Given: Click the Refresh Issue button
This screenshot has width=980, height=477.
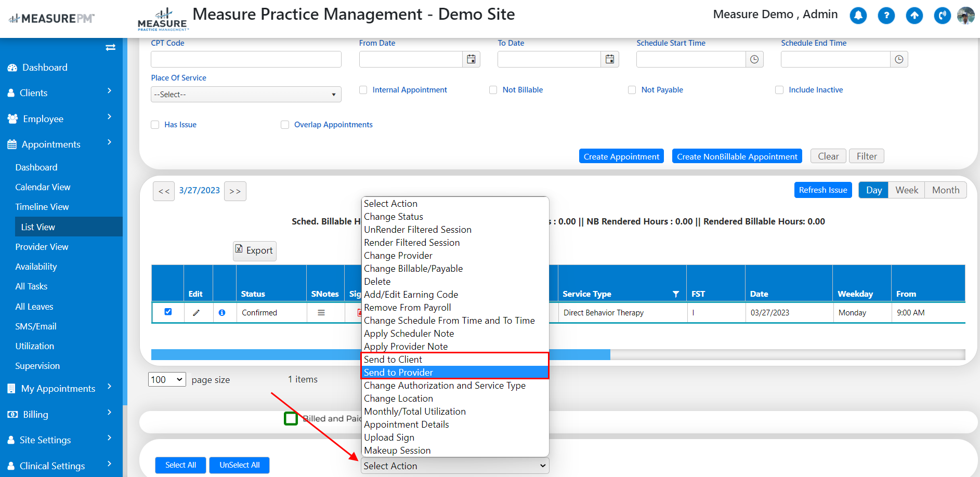Looking at the screenshot, I should pos(823,190).
